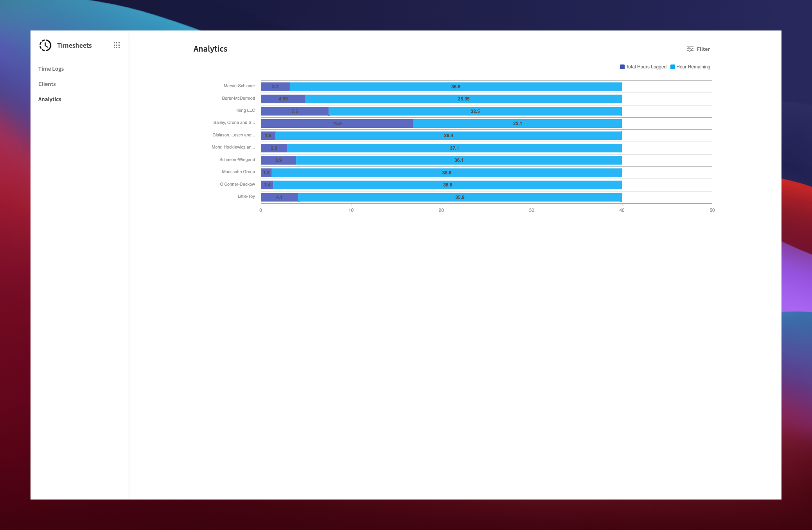
Task: Click the Clients navigation link
Action: pyautogui.click(x=46, y=84)
